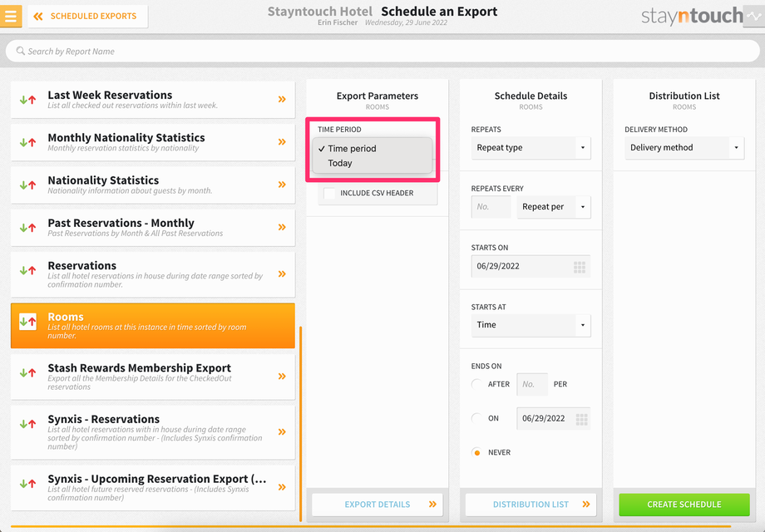Open Ends On date calendar grid icon
This screenshot has width=765, height=532.
point(581,419)
